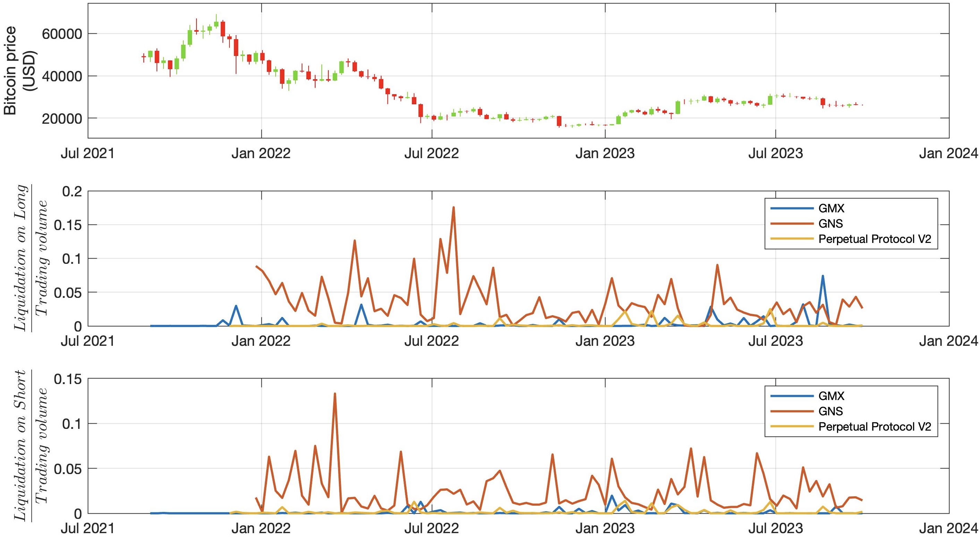Click the 0.15 tick on the short liquidation axis

pyautogui.click(x=68, y=379)
